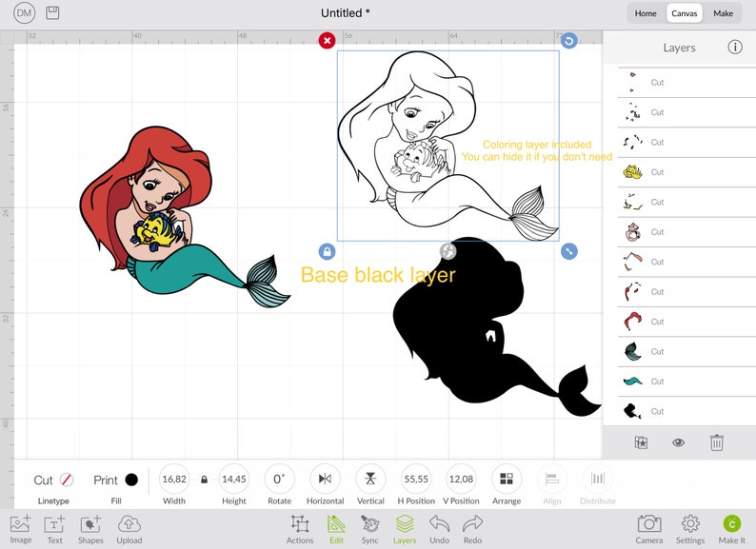Switch to the Make tab
Image resolution: width=756 pixels, height=549 pixels.
[x=723, y=13]
